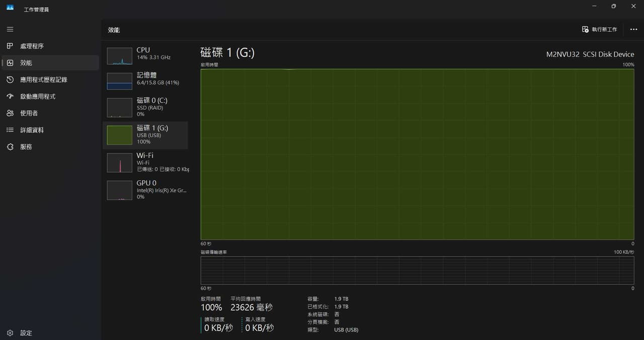The image size is (644, 340).
Task: Click the 磁碟 1 (G:) heading title
Action: point(227,52)
